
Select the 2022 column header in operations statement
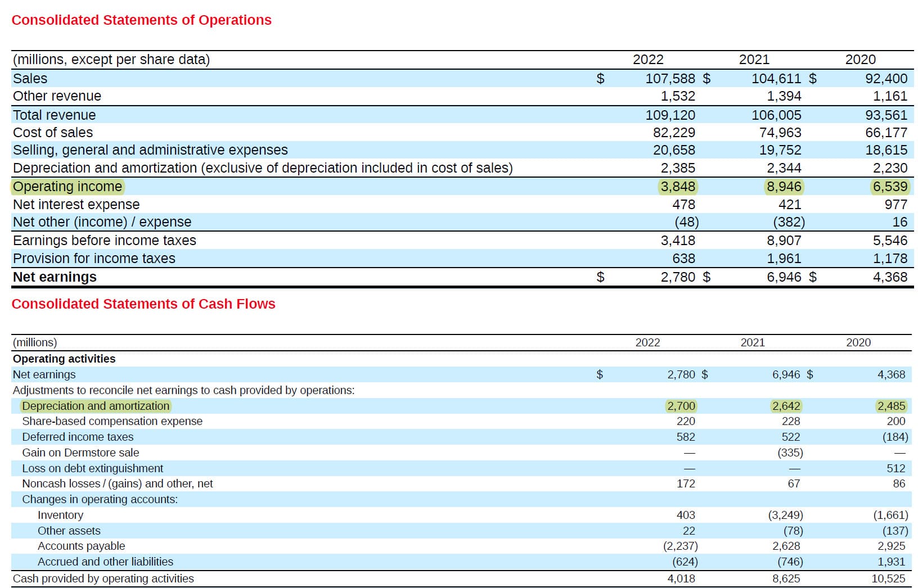(x=648, y=59)
